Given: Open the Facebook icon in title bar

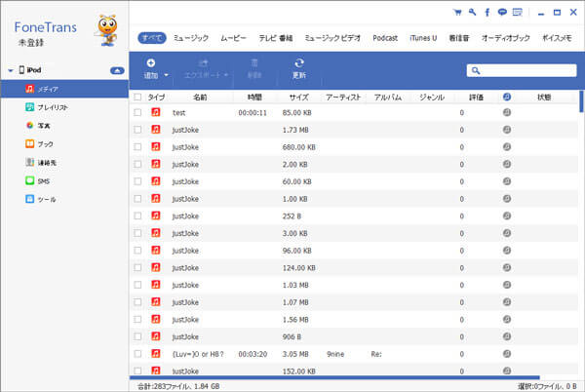Looking at the screenshot, I should pos(487,14).
